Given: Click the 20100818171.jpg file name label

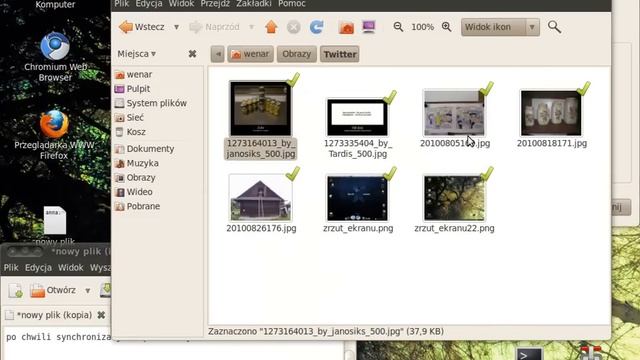Looking at the screenshot, I should [x=552, y=143].
